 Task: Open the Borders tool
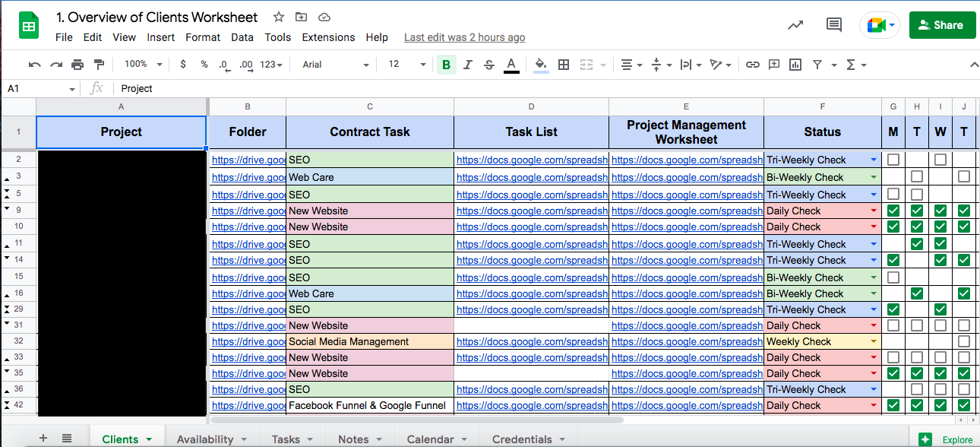(564, 65)
